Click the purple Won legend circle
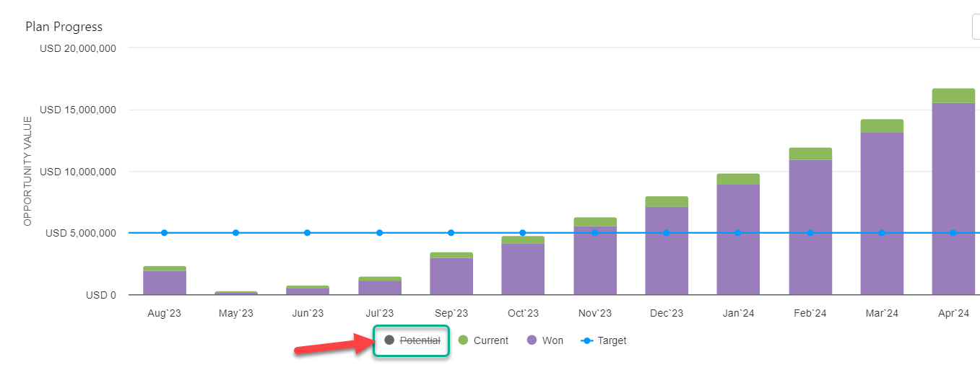This screenshot has width=980, height=370. point(532,340)
